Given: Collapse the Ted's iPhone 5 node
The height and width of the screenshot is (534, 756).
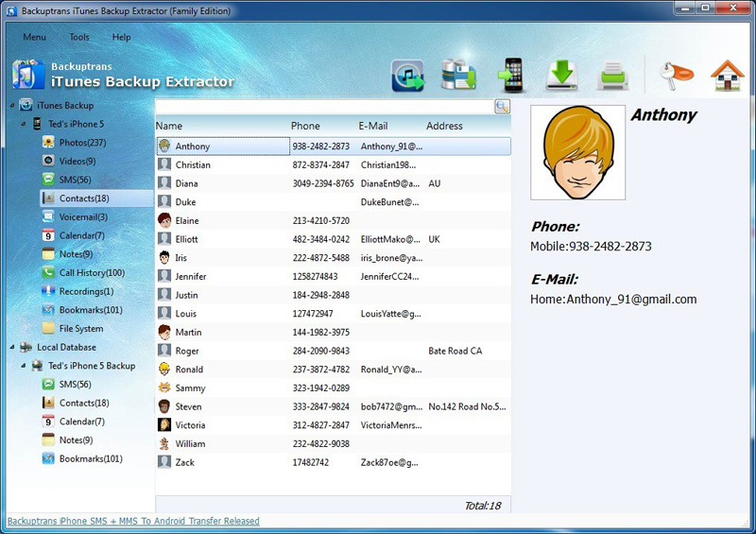Looking at the screenshot, I should (x=24, y=124).
